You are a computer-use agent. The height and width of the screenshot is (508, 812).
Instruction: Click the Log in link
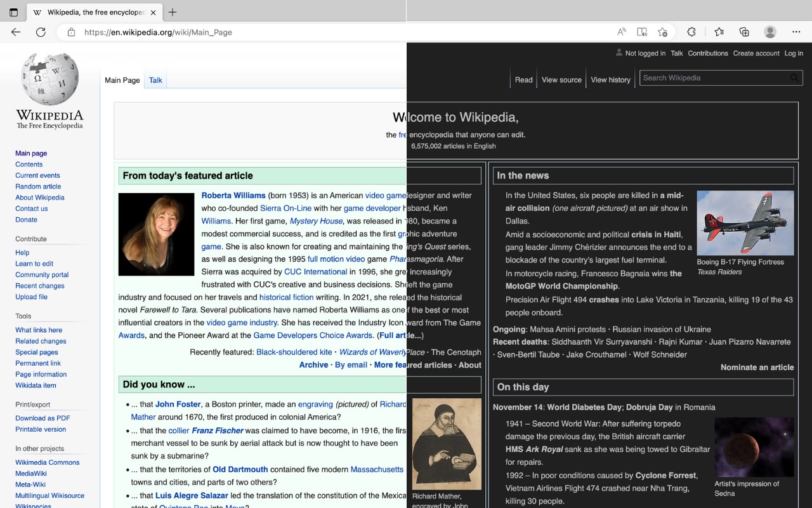[x=794, y=53]
